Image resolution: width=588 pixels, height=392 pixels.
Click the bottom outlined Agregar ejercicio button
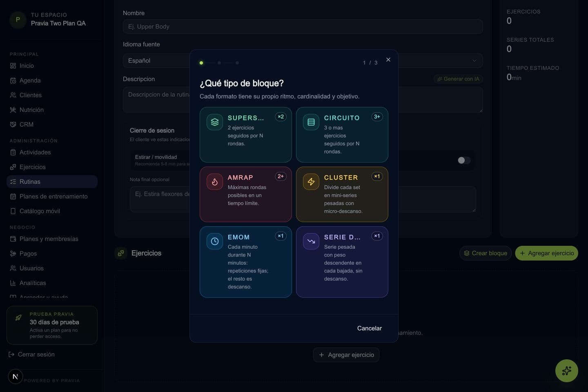coord(346,355)
